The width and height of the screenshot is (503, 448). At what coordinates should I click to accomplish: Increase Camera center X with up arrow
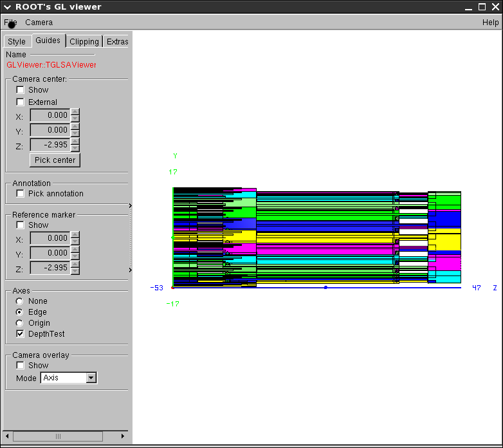pyautogui.click(x=75, y=112)
